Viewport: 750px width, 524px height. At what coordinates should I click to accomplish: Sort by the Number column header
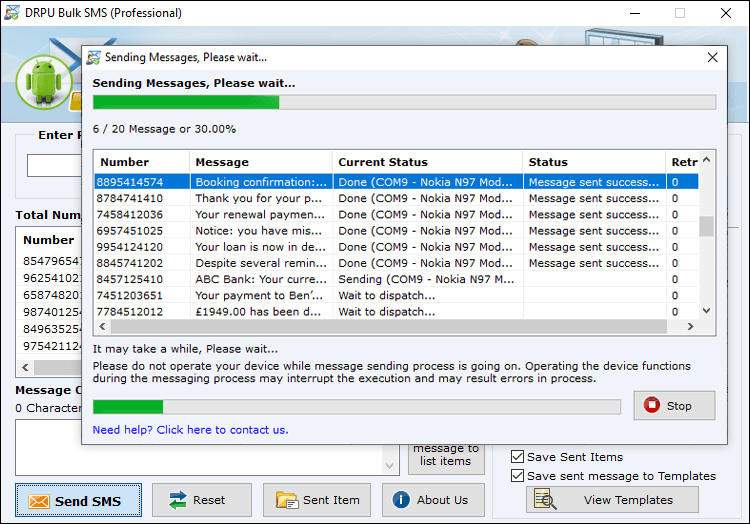point(142,162)
